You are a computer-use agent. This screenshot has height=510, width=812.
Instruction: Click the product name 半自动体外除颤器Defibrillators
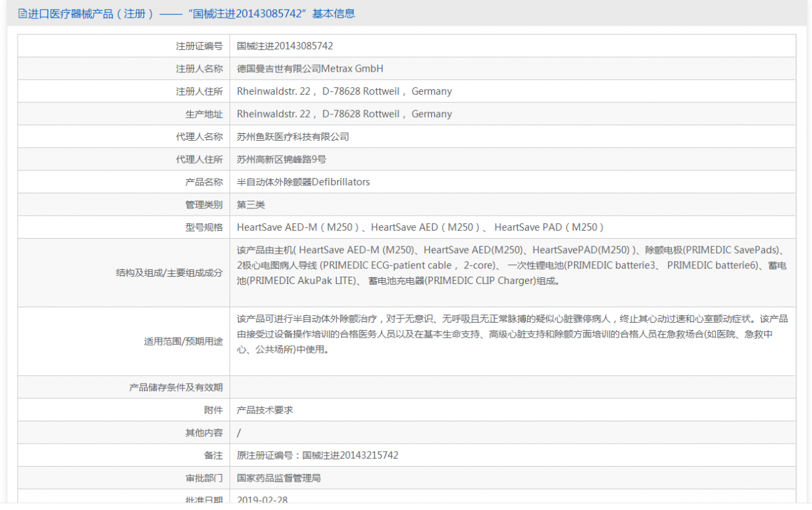coord(303,182)
